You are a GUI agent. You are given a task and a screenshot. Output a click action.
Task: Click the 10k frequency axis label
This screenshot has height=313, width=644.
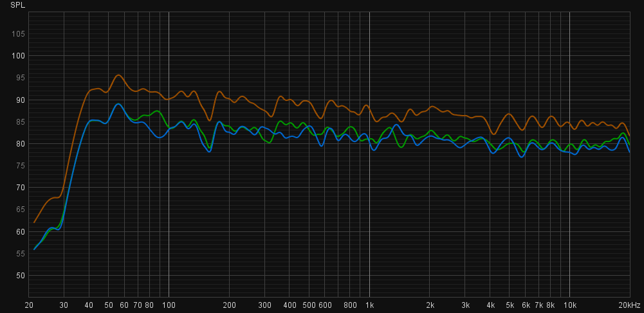click(569, 305)
